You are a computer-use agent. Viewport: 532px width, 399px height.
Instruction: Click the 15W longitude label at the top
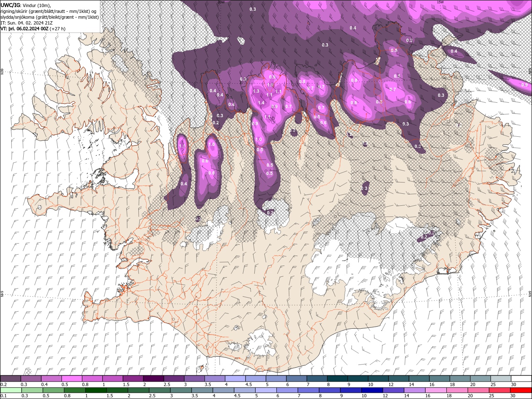(x=440, y=2)
